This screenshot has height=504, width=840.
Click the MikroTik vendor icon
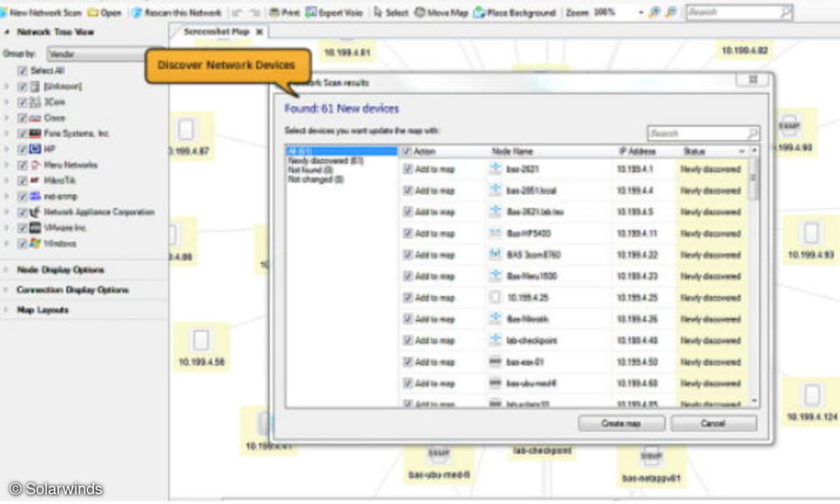pos(35,181)
